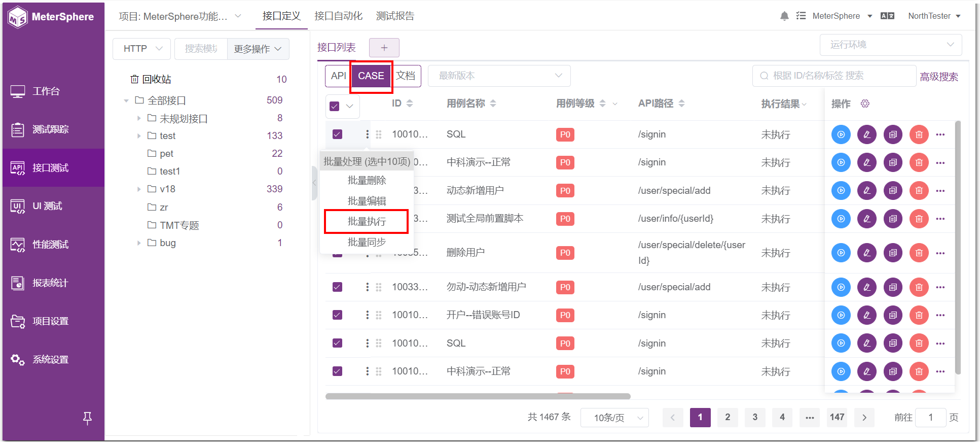Add a new tab with the plus button
The width and height of the screenshot is (980, 445).
pos(384,48)
